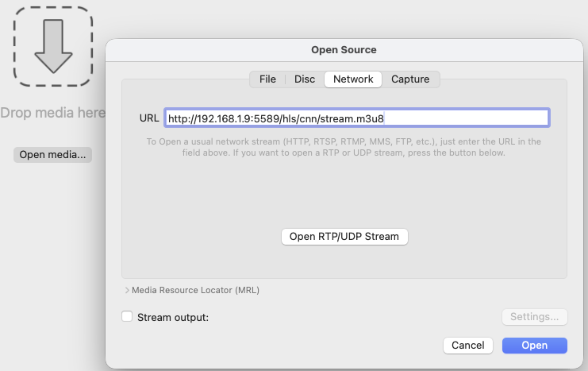The height and width of the screenshot is (371, 588).
Task: Click the blue Open button
Action: [x=535, y=346]
